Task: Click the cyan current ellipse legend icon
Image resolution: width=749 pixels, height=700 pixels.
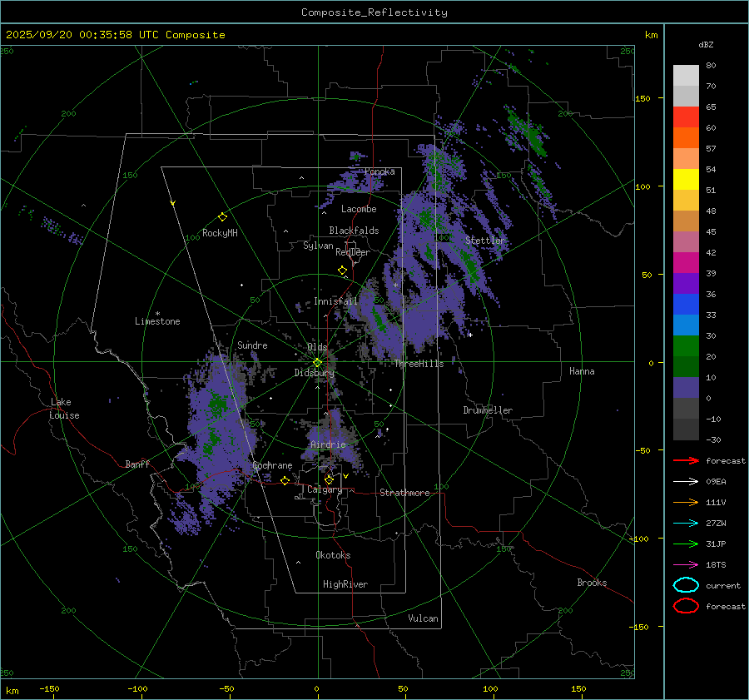Action: pyautogui.click(x=686, y=585)
